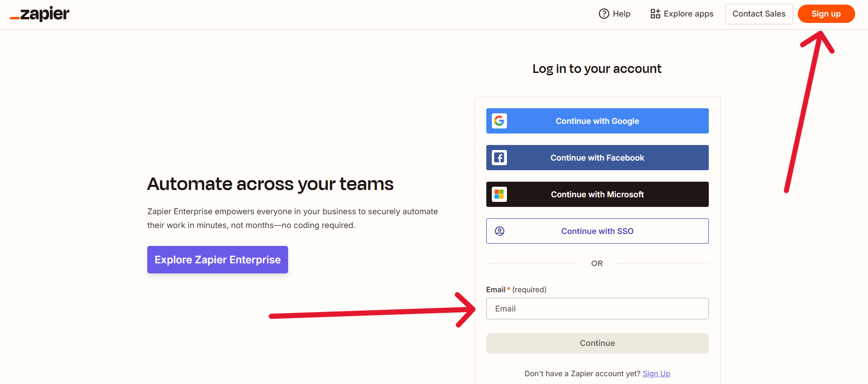Click the 'Log in to your account' heading
Screen dimensions: 868x384
597,69
